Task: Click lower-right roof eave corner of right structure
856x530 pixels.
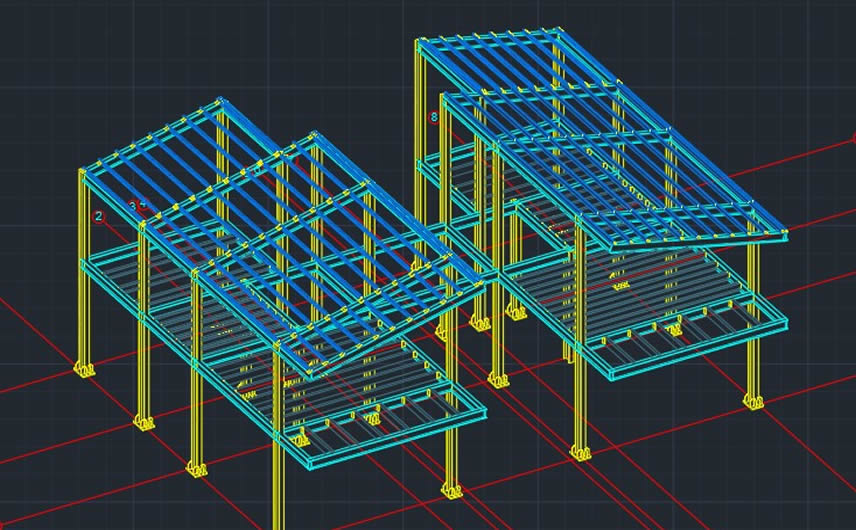Action: point(783,234)
